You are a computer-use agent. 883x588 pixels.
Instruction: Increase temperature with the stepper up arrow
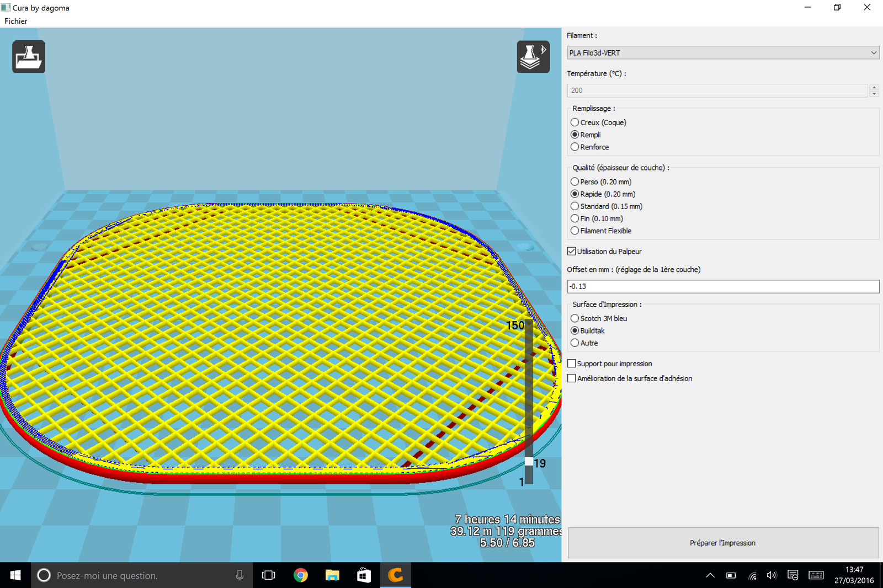(x=874, y=87)
